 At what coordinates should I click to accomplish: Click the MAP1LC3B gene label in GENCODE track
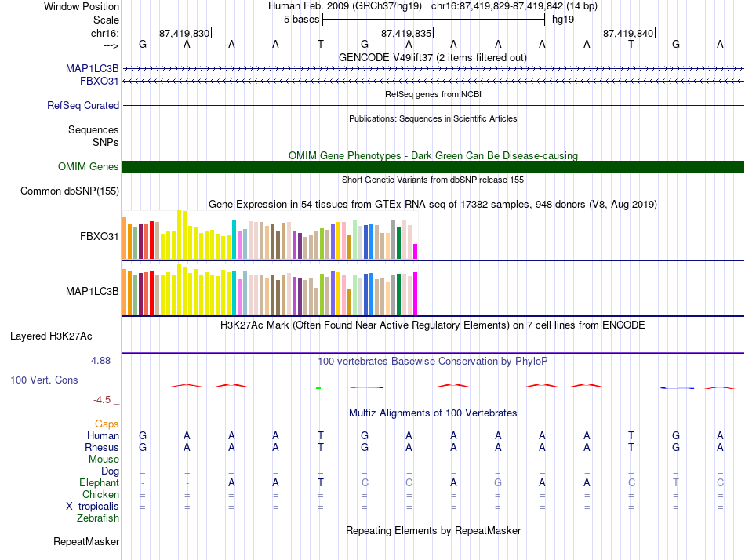click(93, 68)
